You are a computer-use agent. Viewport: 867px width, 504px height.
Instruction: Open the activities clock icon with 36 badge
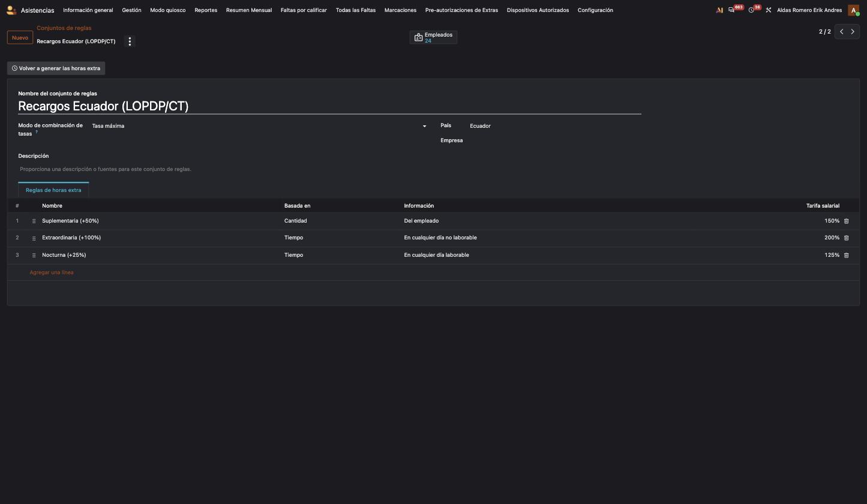(x=751, y=10)
